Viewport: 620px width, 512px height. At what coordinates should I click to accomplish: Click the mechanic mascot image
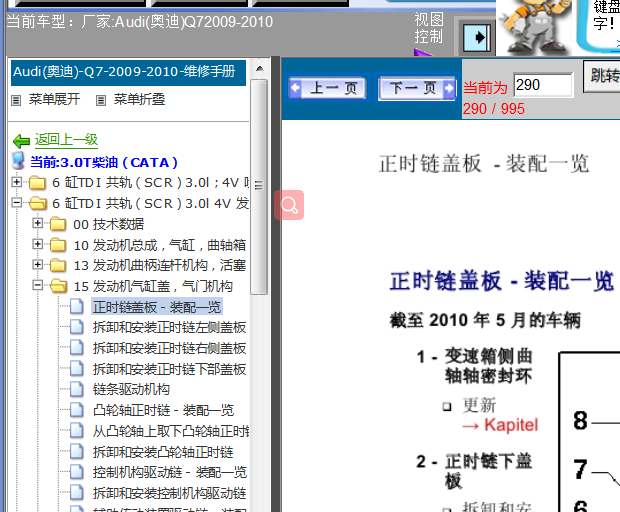point(534,28)
